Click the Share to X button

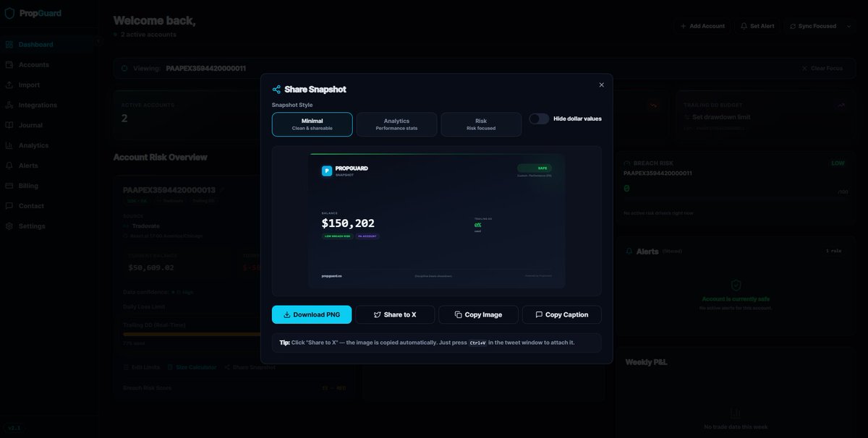(395, 315)
